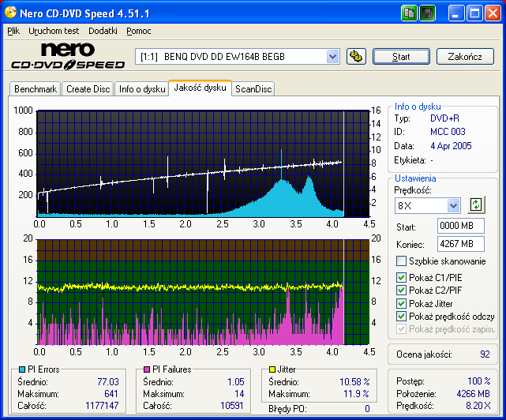This screenshot has height=420, width=506.
Task: Click the save floppy disk icon
Action: pyautogui.click(x=428, y=13)
